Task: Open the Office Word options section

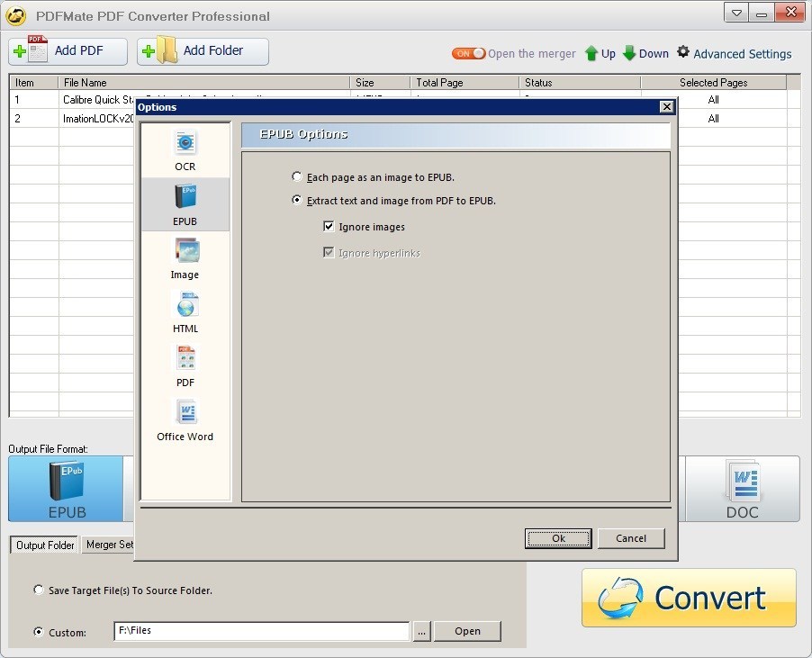Action: (x=185, y=419)
